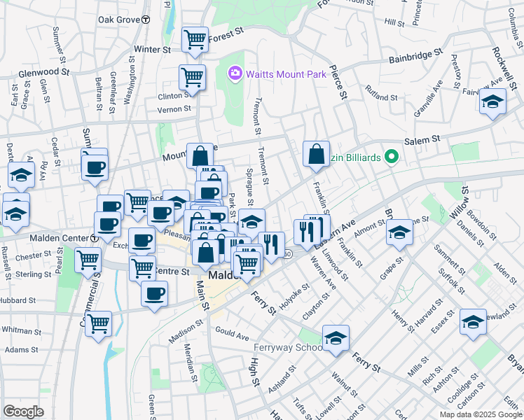The image size is (524, 420).
Task: Open the school marker near Fairview Ave
Action: pos(492,102)
